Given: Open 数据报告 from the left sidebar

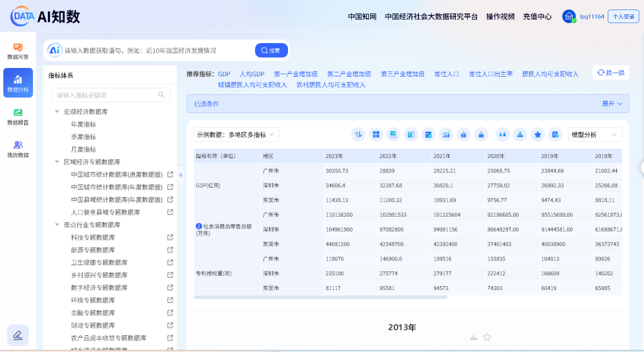Looking at the screenshot, I should point(17,116).
